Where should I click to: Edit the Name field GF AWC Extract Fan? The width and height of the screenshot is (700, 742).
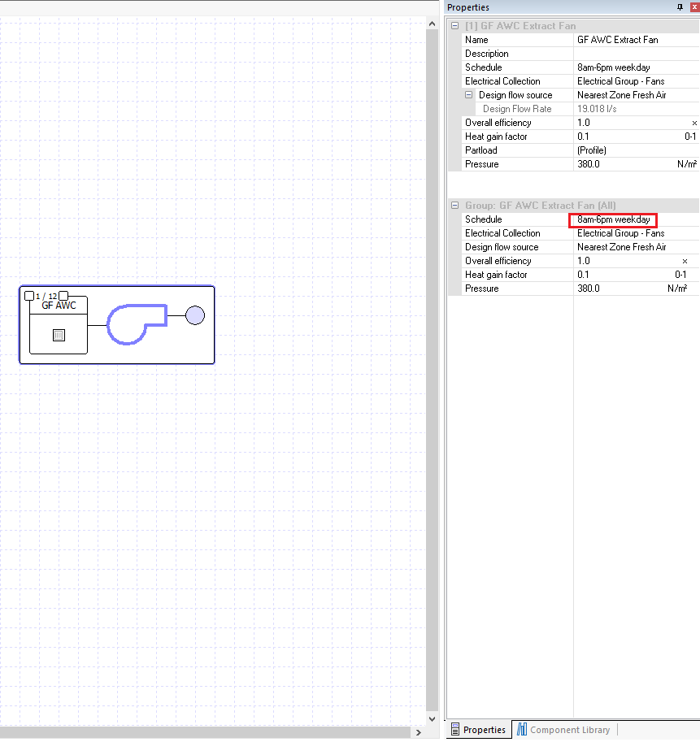tap(617, 40)
